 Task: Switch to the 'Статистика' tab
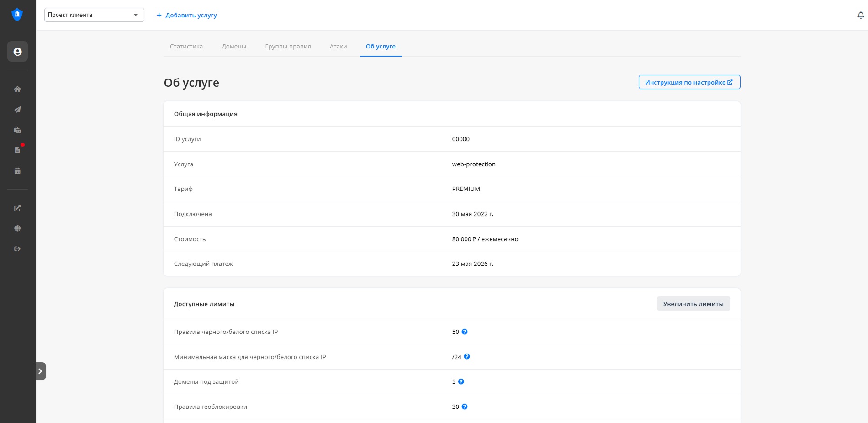(x=186, y=47)
